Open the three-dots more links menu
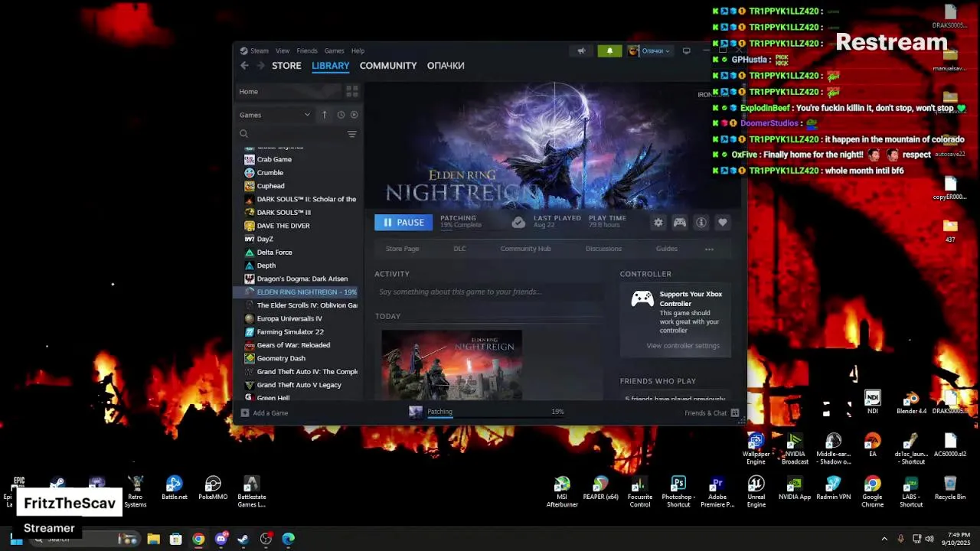 [709, 249]
